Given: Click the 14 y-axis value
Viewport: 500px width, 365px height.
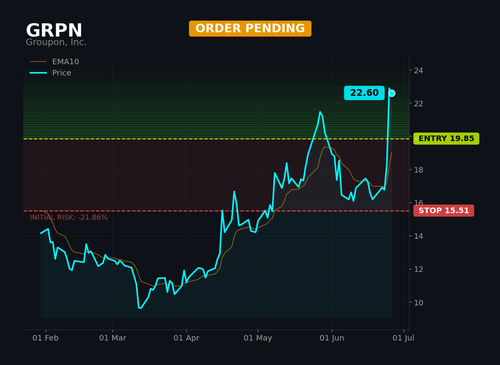Looking at the screenshot, I should [418, 236].
